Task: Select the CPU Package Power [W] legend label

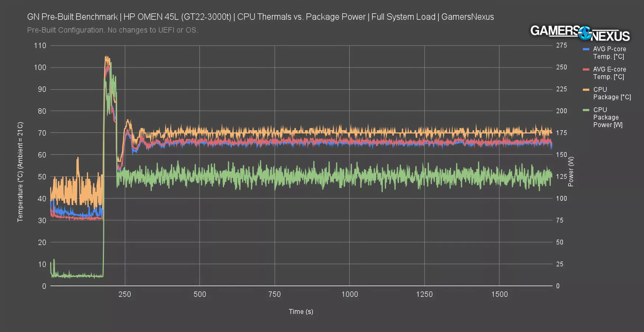Action: pos(608,117)
